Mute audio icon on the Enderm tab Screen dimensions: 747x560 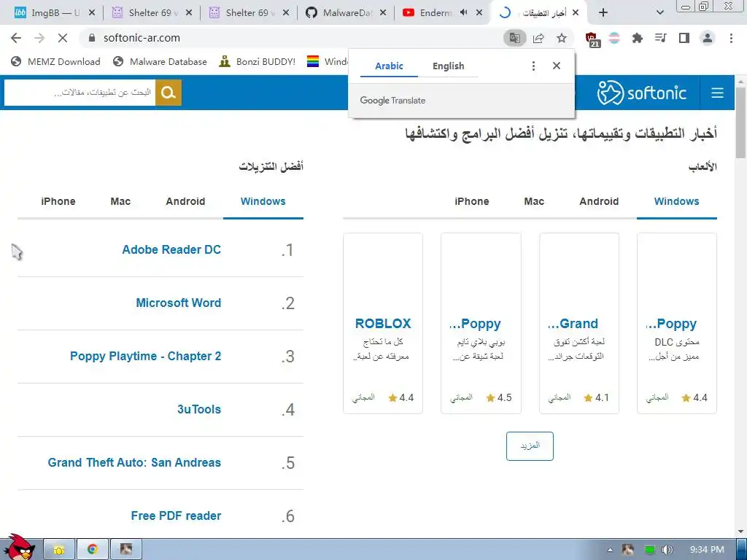click(x=463, y=13)
